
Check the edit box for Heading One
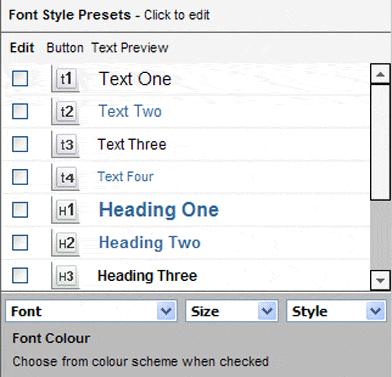(20, 210)
